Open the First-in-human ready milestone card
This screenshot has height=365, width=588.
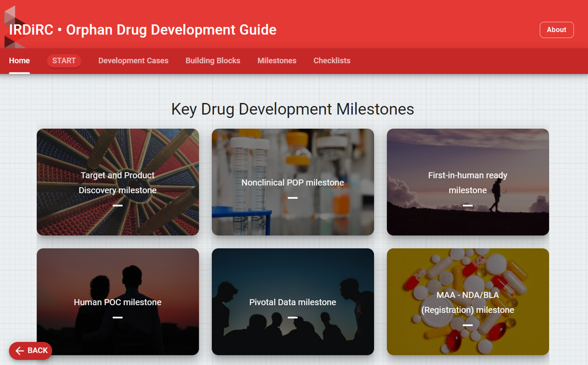(x=468, y=182)
